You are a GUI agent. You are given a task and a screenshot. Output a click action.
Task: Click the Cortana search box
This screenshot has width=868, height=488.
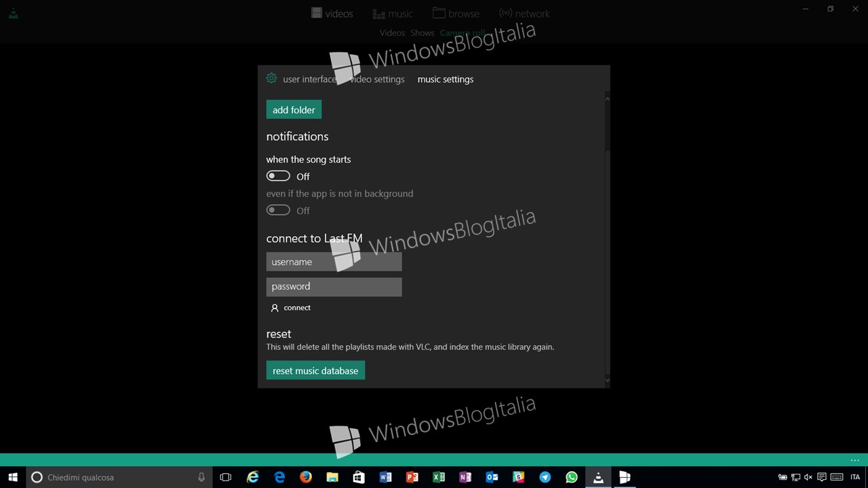click(119, 477)
